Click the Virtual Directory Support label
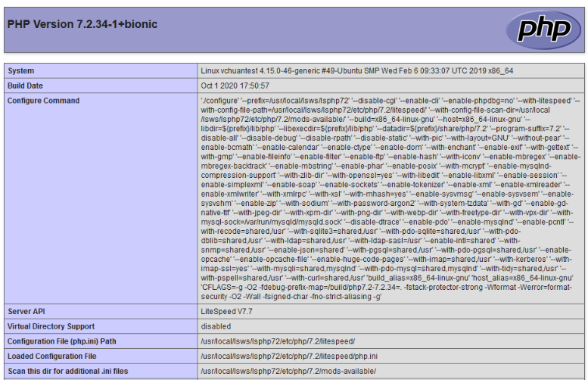 coord(51,327)
